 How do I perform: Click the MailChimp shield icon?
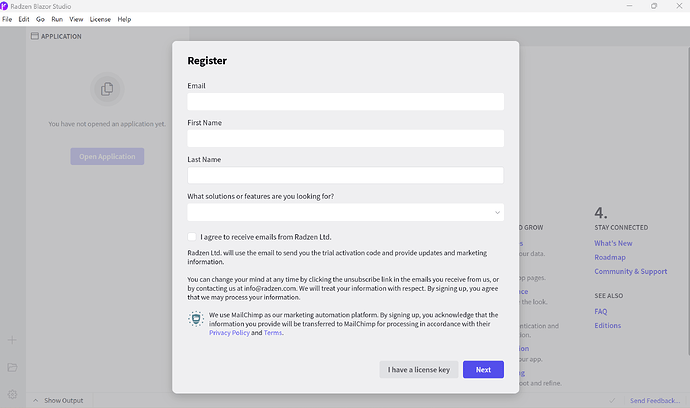tap(195, 319)
